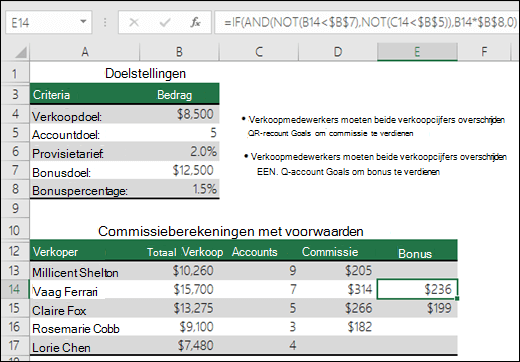Click the Criteria header cell
This screenshot has height=362, width=520.
85,95
